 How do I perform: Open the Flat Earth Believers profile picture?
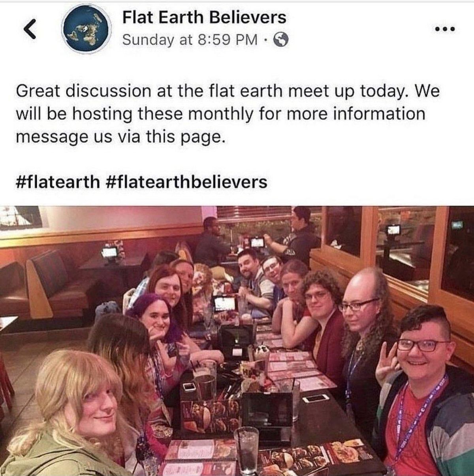(x=87, y=29)
